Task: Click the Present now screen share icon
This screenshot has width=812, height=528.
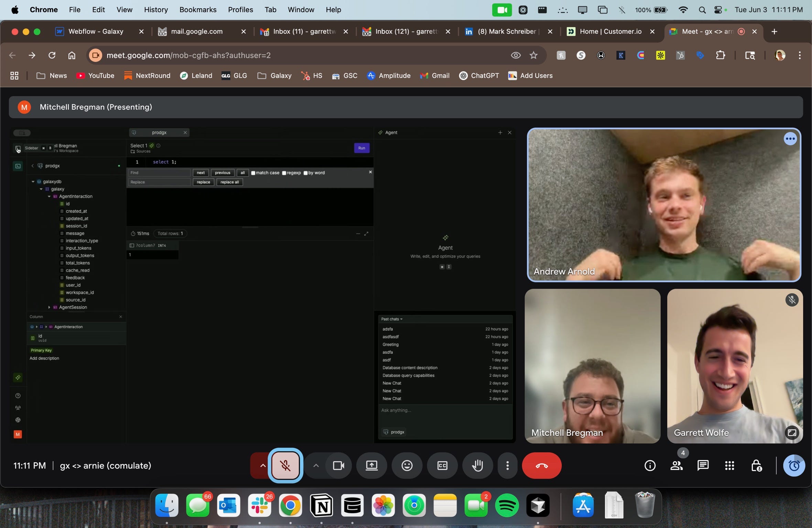Action: click(x=372, y=465)
